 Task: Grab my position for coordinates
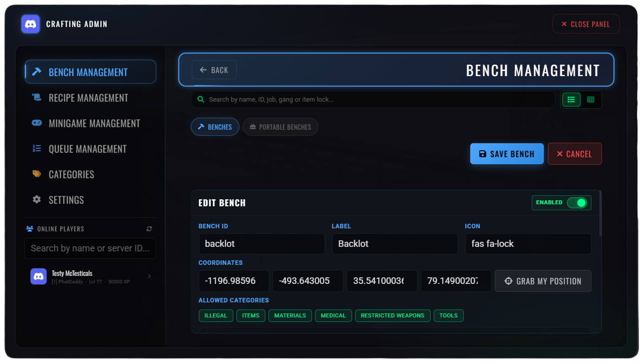coord(543,281)
